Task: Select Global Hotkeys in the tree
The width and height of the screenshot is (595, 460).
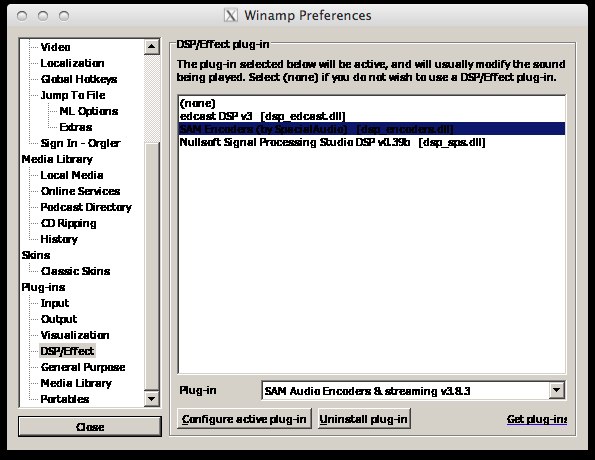Action: (x=79, y=79)
